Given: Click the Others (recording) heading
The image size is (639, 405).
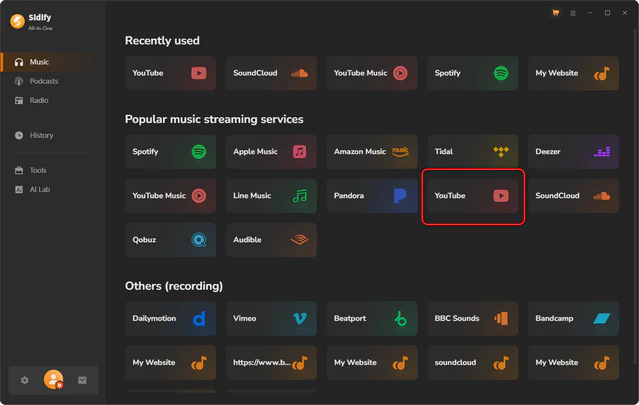Looking at the screenshot, I should click(174, 286).
